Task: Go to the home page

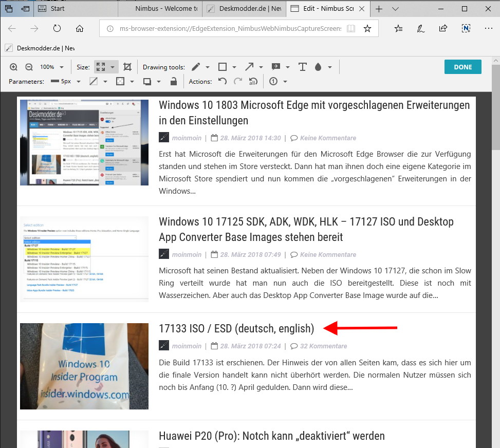Action: 80,29
